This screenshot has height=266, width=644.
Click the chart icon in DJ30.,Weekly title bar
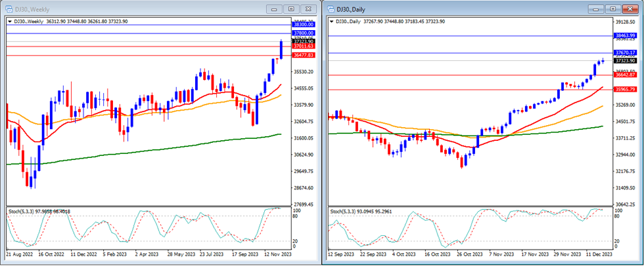[x=9, y=9]
